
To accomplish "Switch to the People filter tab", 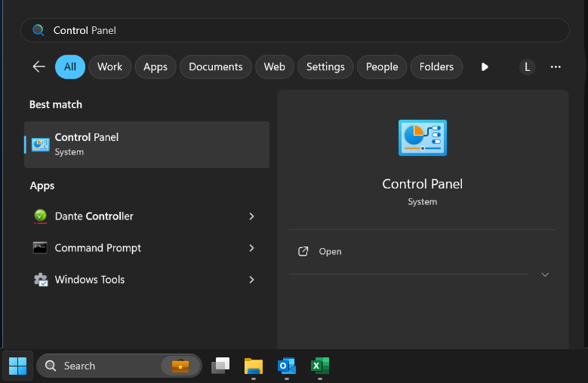I will [382, 67].
